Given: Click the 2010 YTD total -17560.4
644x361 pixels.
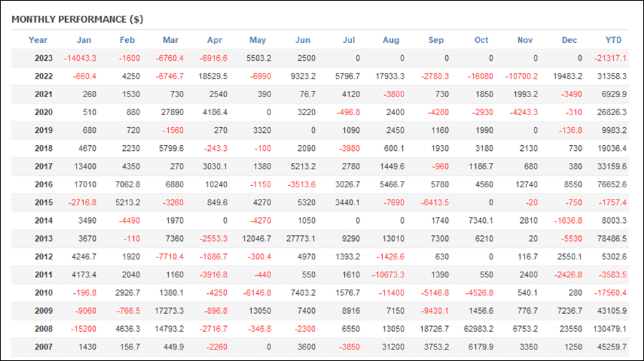Looking at the screenshot, I should (x=610, y=293).
